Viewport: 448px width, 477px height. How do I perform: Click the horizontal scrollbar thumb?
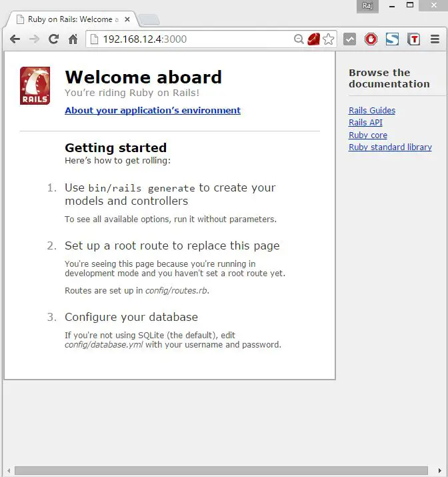click(221, 470)
